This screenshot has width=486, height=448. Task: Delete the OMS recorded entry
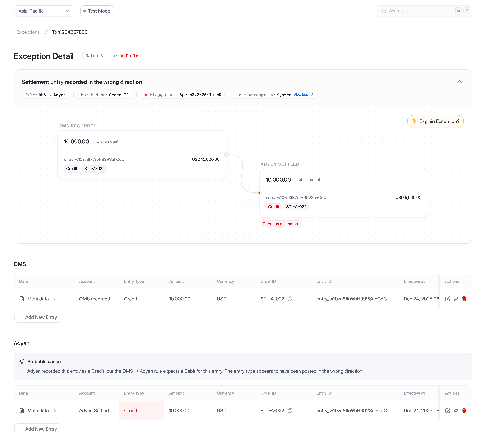coord(464,299)
